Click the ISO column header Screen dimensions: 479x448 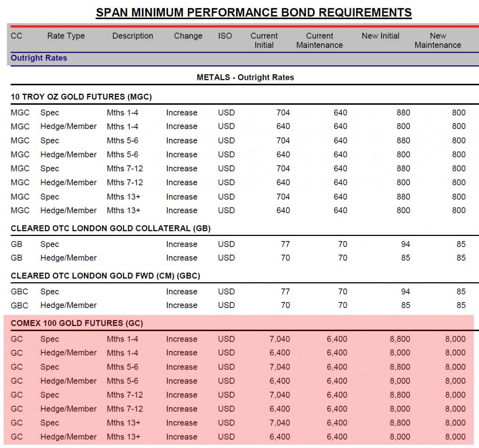225,36
